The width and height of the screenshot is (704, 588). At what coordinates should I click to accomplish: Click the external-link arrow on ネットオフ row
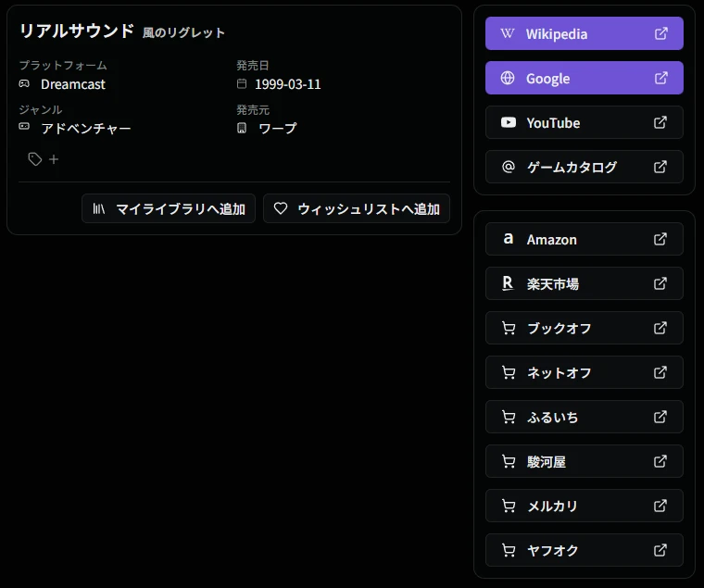660,372
